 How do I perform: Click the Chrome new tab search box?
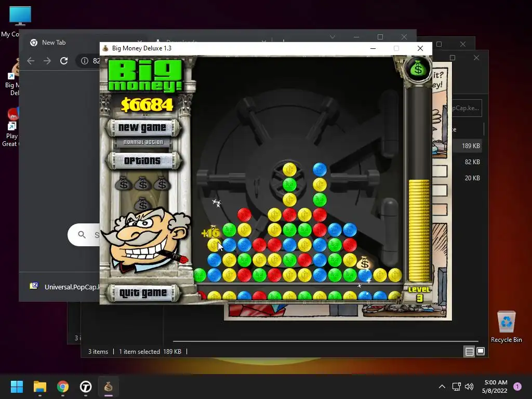tap(84, 234)
